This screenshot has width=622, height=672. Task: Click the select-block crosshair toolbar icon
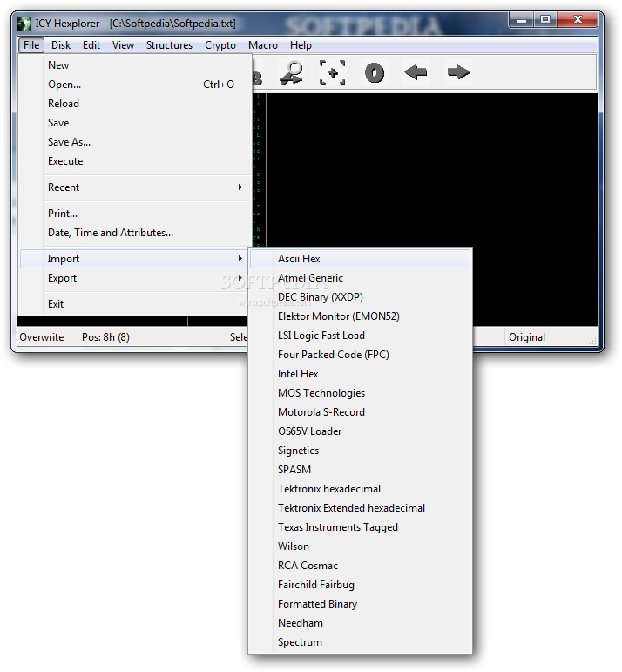333,72
